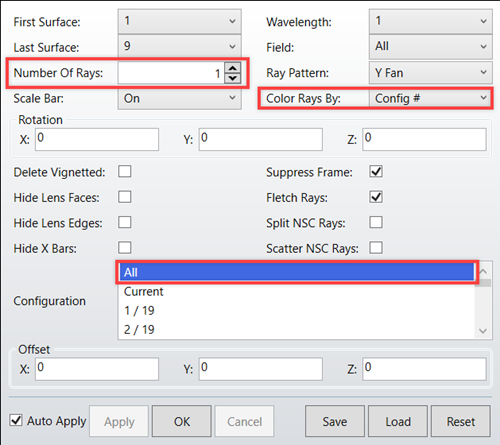Enable the Delete Vignetted checkbox
This screenshot has width=500, height=445.
(125, 172)
